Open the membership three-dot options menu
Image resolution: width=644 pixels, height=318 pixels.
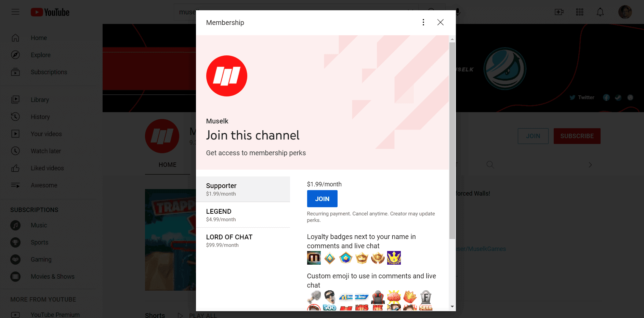(423, 22)
